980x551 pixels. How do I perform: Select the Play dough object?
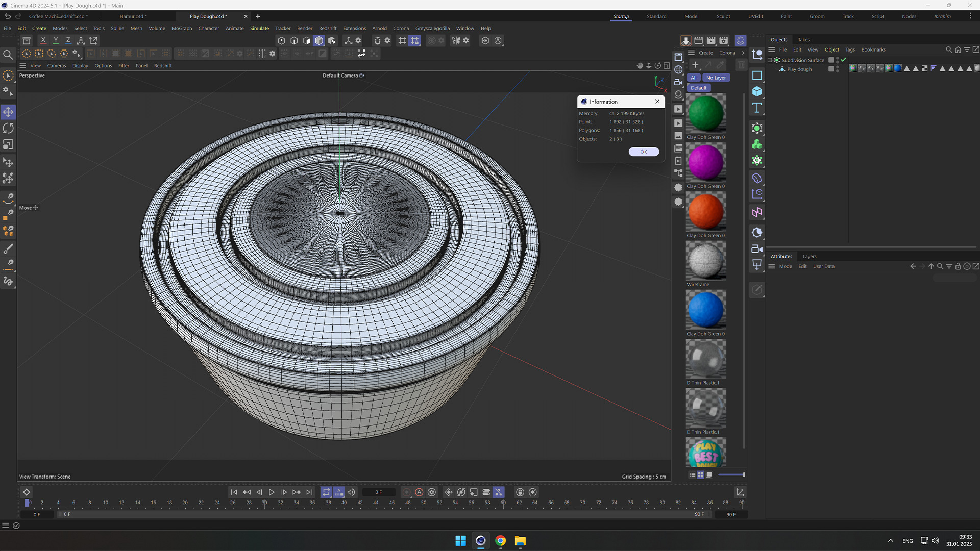[x=799, y=69]
